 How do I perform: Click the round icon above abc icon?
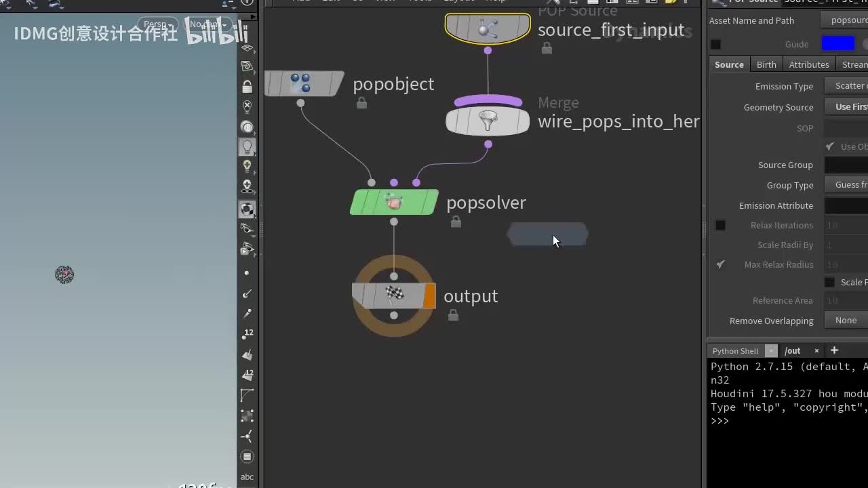247,457
